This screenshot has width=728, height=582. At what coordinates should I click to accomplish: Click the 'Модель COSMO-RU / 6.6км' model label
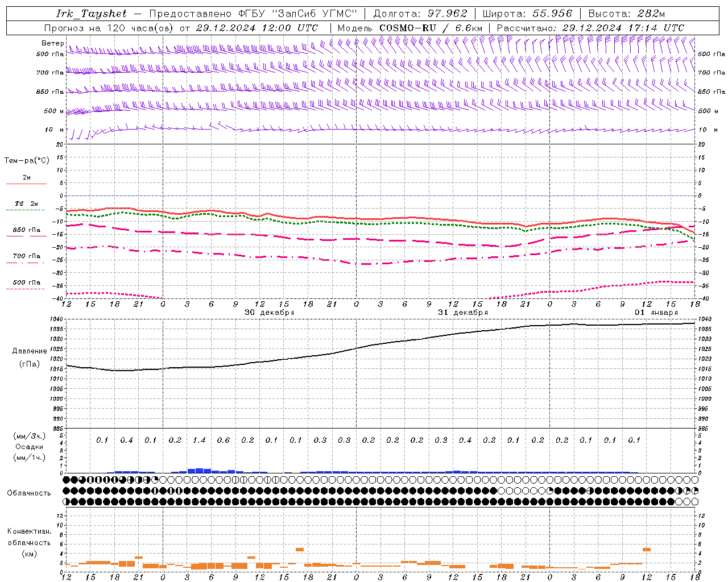410,28
